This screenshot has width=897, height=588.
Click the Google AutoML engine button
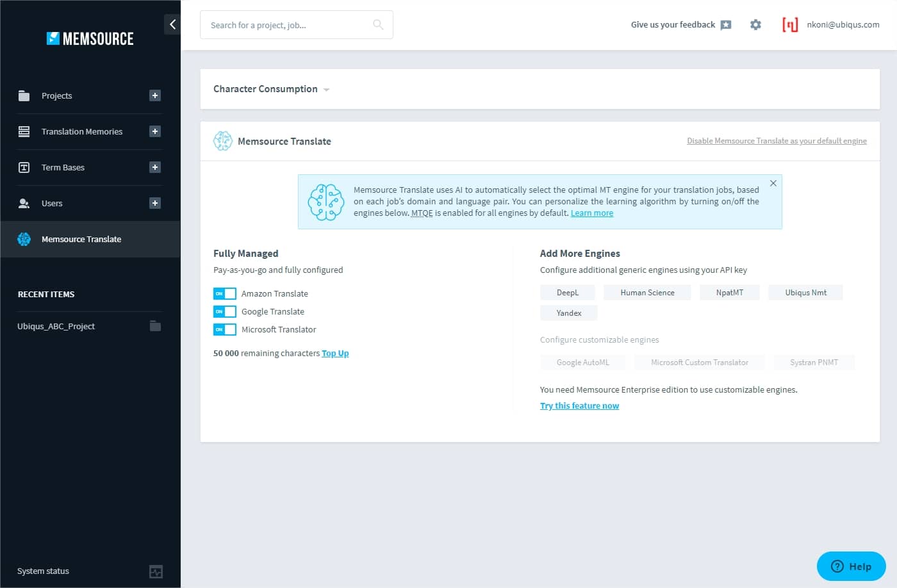[583, 363]
